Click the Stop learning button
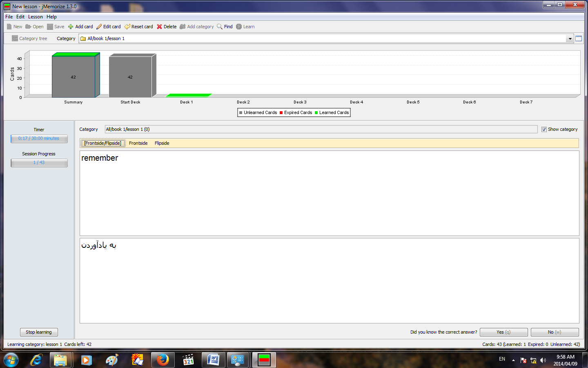This screenshot has width=588, height=368. [x=39, y=332]
